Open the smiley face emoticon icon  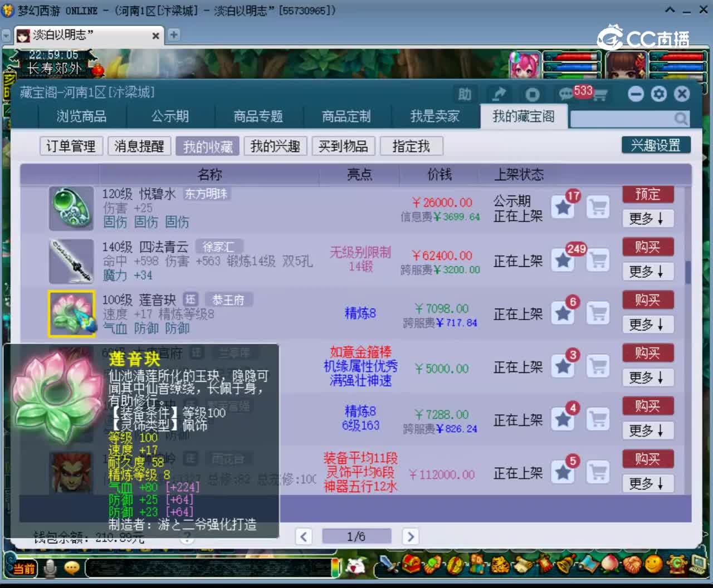pyautogui.click(x=653, y=563)
